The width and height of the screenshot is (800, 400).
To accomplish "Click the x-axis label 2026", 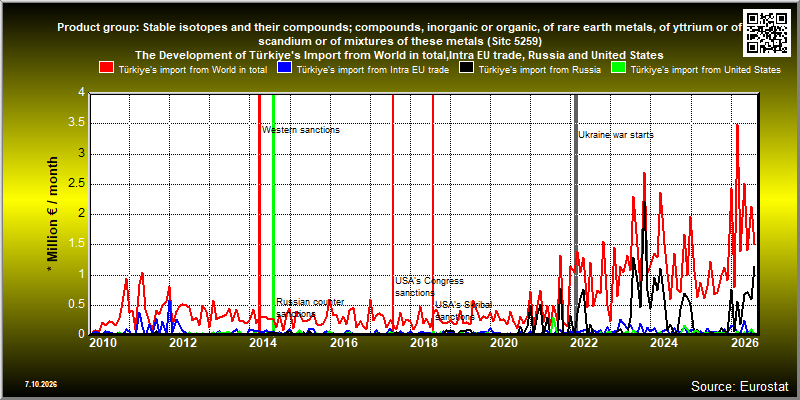I will 744,342.
